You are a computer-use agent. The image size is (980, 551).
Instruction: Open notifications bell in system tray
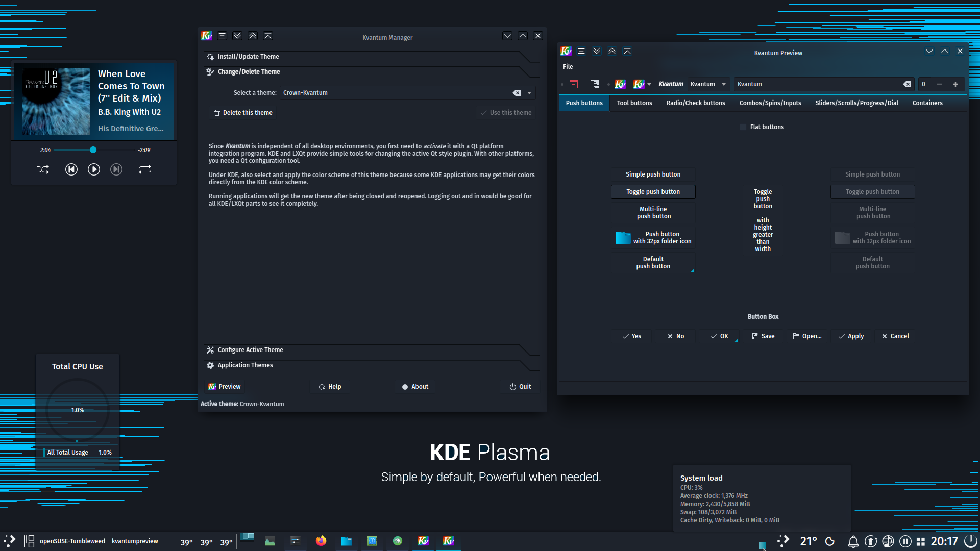853,541
